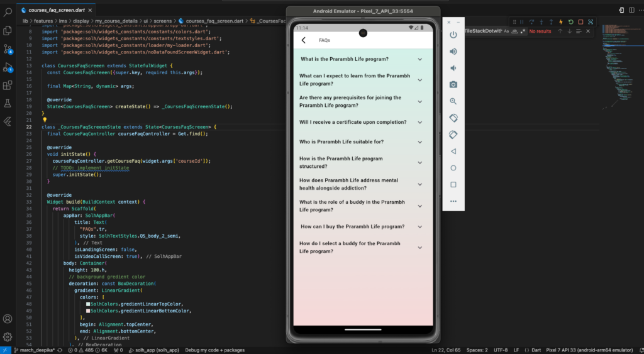Open the Testing flask view
The image size is (644, 354).
[x=8, y=104]
